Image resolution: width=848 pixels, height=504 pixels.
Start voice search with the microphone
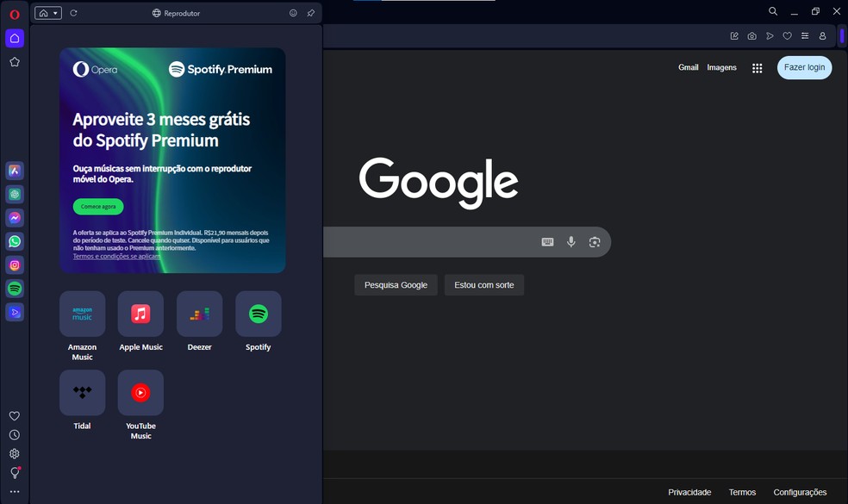[571, 242]
